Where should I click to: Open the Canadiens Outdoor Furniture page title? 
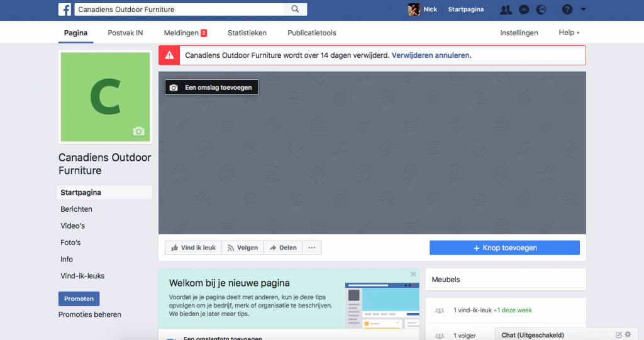coord(105,164)
